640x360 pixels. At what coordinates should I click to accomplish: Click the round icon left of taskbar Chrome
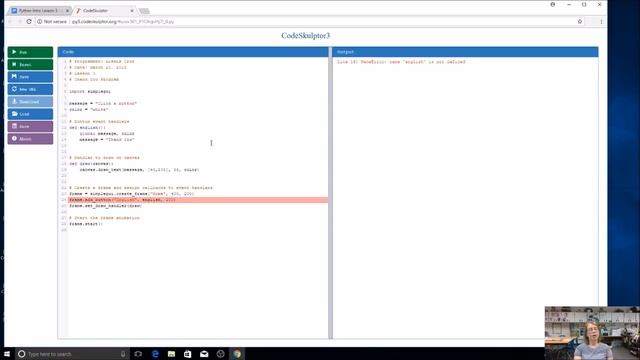(x=220, y=354)
